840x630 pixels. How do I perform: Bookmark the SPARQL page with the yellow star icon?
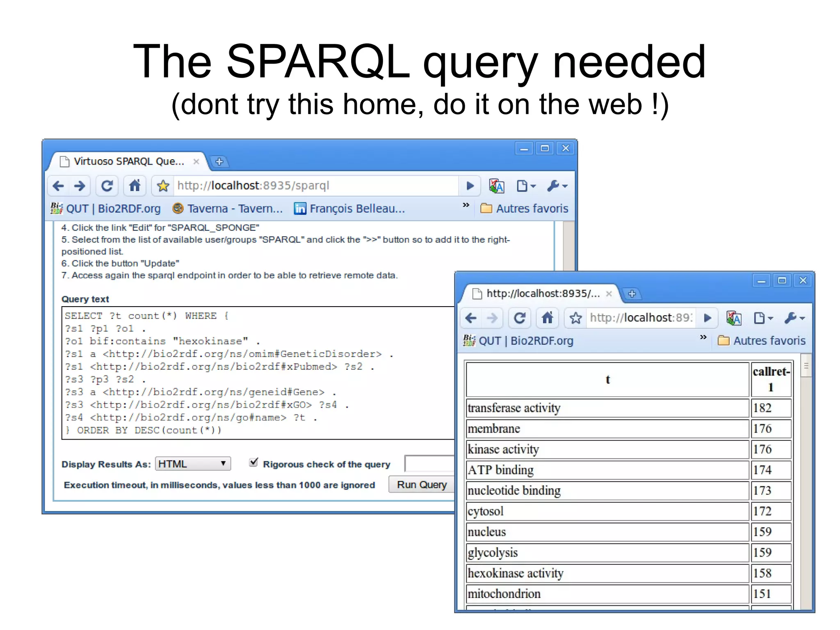point(163,186)
